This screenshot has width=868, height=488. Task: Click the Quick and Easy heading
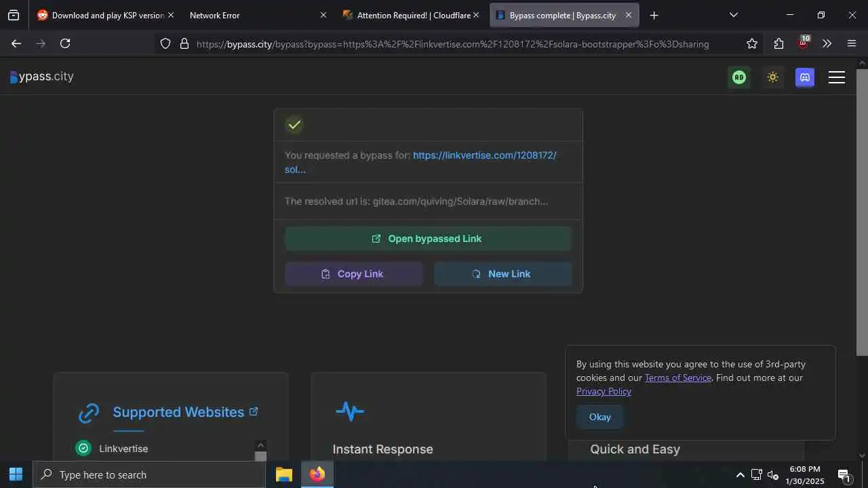pos(635,449)
